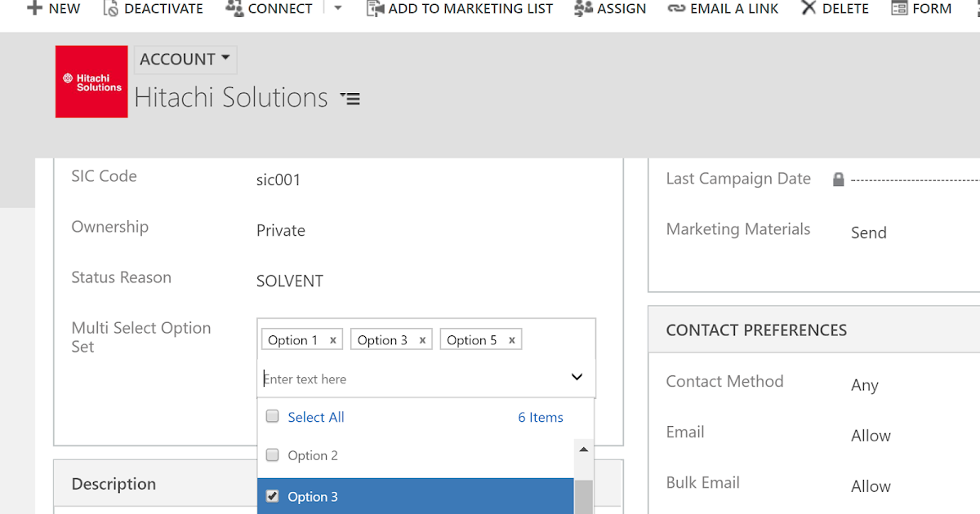Open the record set navigator beside Hitachi Solutions
The width and height of the screenshot is (980, 514).
coord(350,99)
